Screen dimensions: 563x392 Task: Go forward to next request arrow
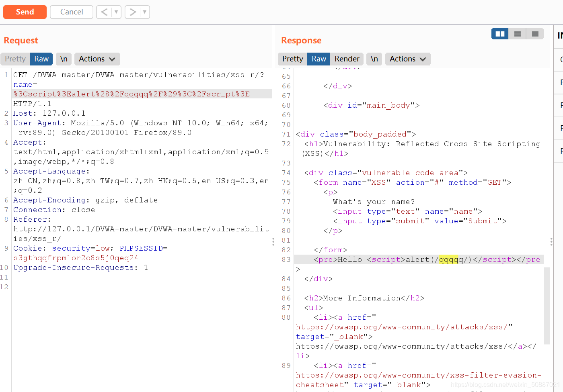[x=133, y=12]
